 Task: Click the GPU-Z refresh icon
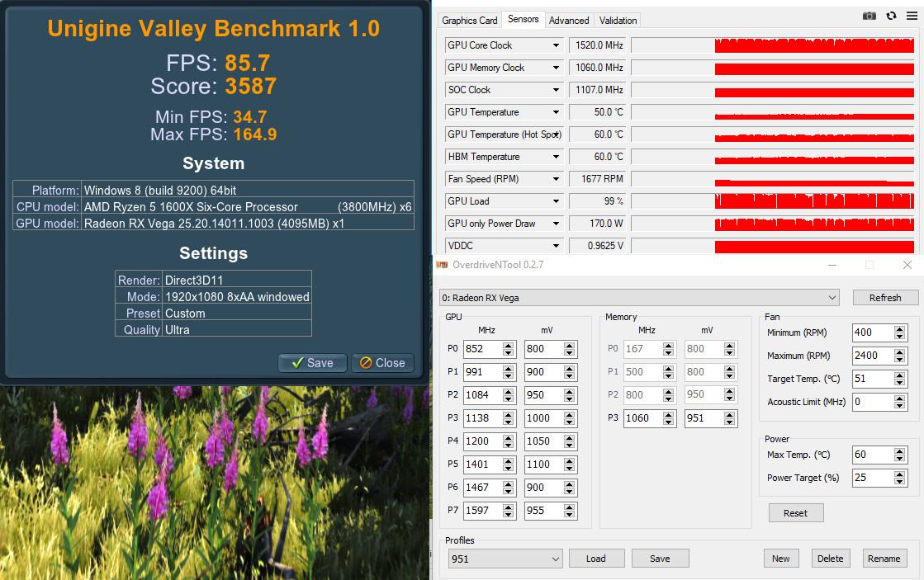coord(891,16)
